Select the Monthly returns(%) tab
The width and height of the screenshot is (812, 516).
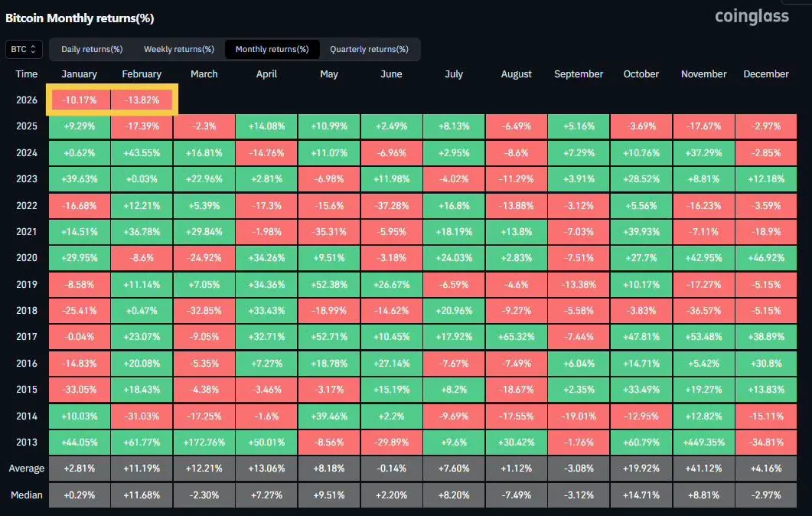pyautogui.click(x=272, y=49)
